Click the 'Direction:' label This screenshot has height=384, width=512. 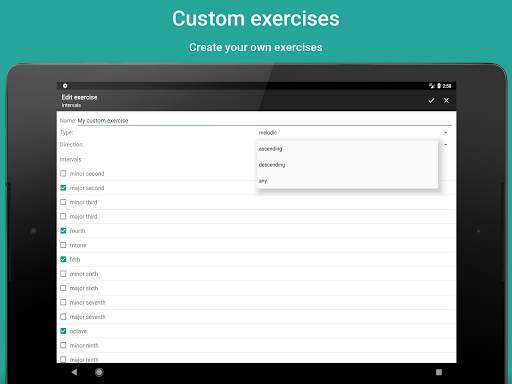coord(71,145)
